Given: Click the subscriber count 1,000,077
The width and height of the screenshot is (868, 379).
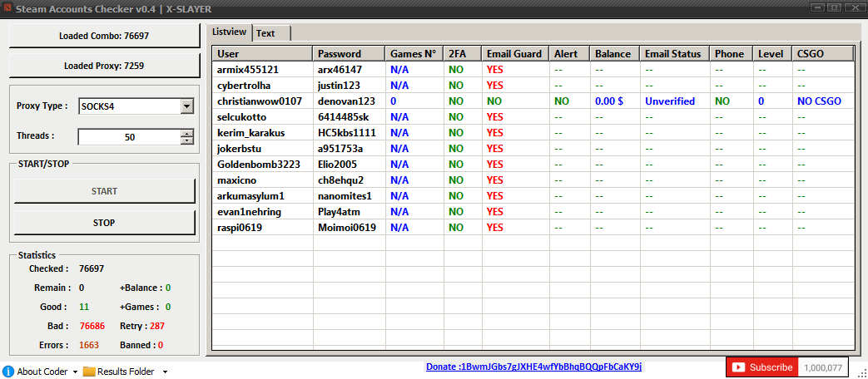Looking at the screenshot, I should coord(823,367).
